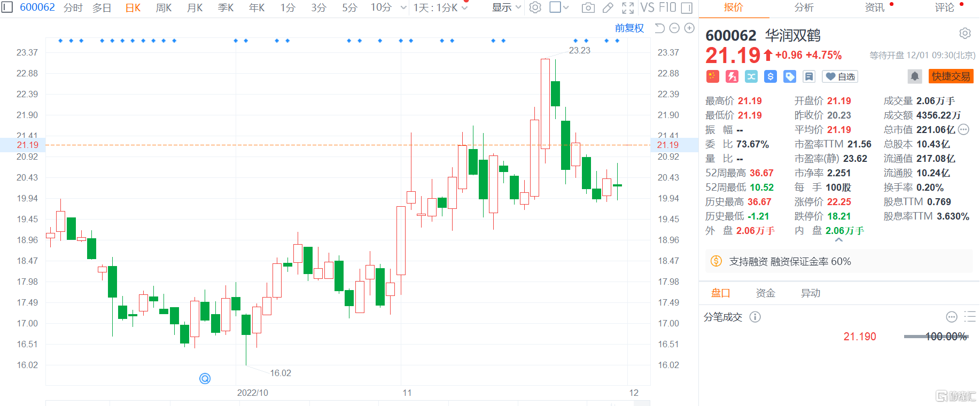
Task: Open the stock quote settings gear
Action: pos(965,34)
